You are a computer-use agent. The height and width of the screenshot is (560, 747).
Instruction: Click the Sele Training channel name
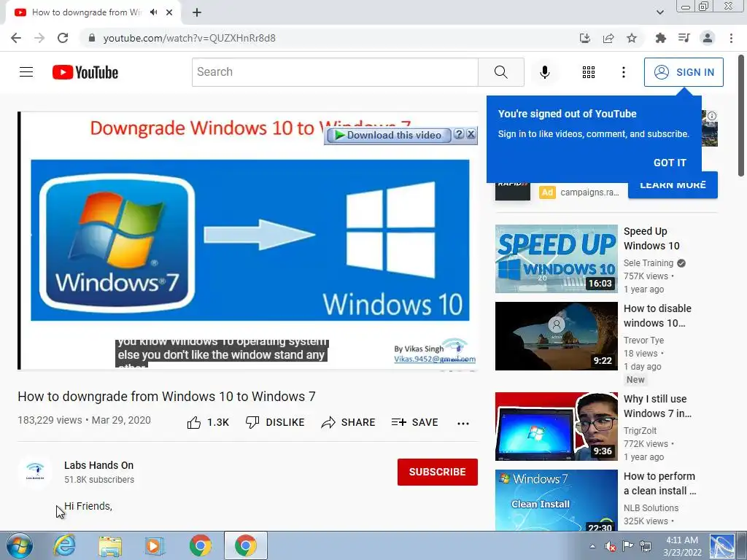649,262
